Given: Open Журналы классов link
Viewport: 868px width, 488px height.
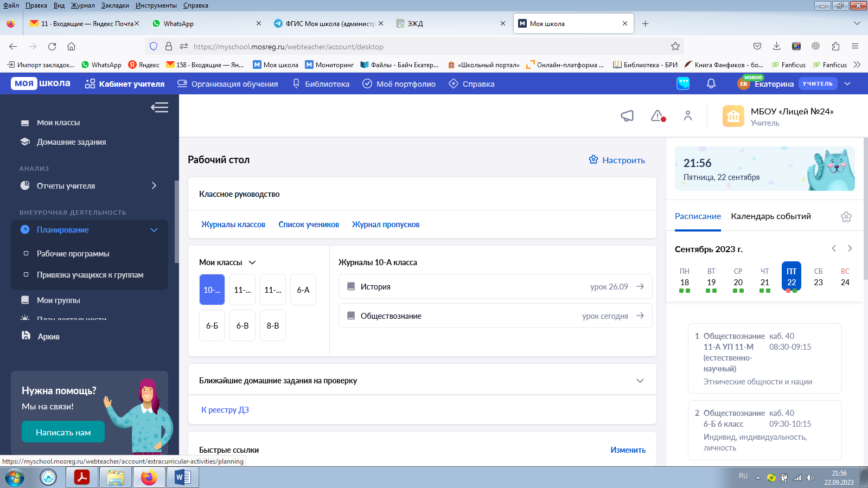Looking at the screenshot, I should [233, 224].
